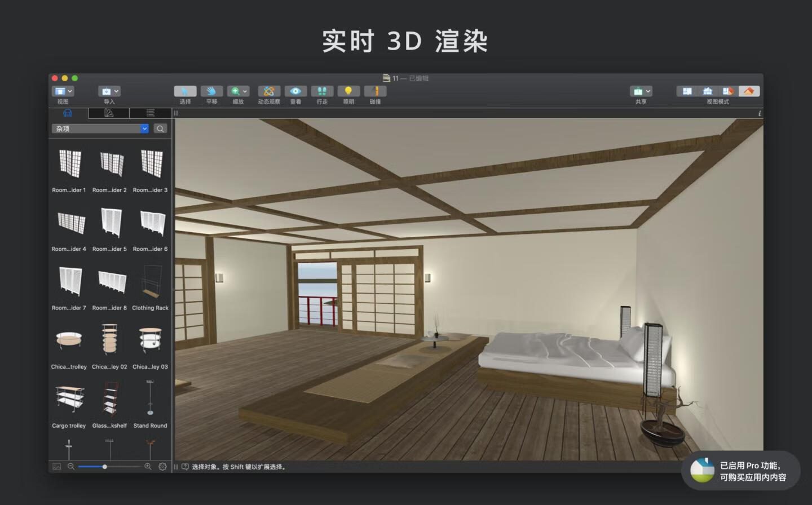
Task: Click the 查看 eye look-around tool
Action: click(x=295, y=91)
